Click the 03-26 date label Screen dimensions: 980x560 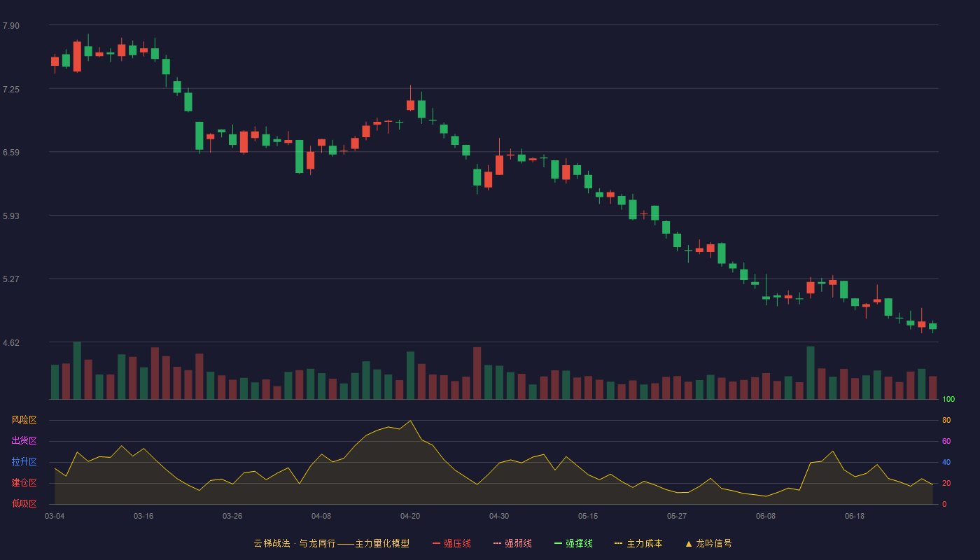point(232,516)
